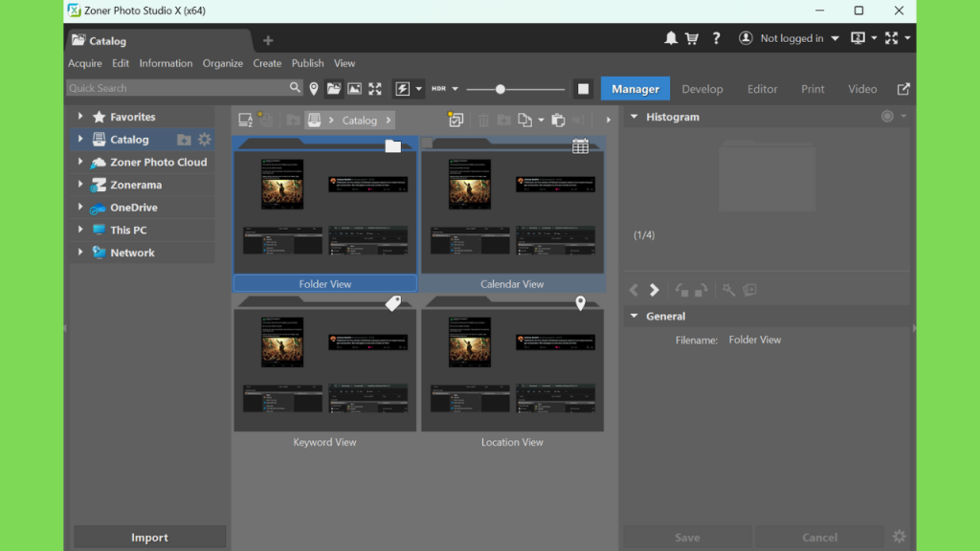Expand the Favorites tree item
The width and height of the screenshot is (980, 551).
tap(80, 116)
